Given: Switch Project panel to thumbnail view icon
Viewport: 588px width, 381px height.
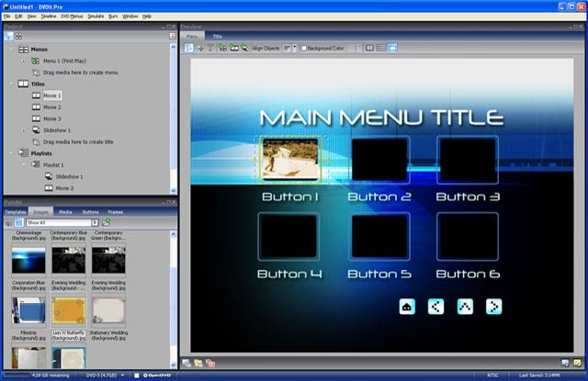Looking at the screenshot, I should (17, 36).
